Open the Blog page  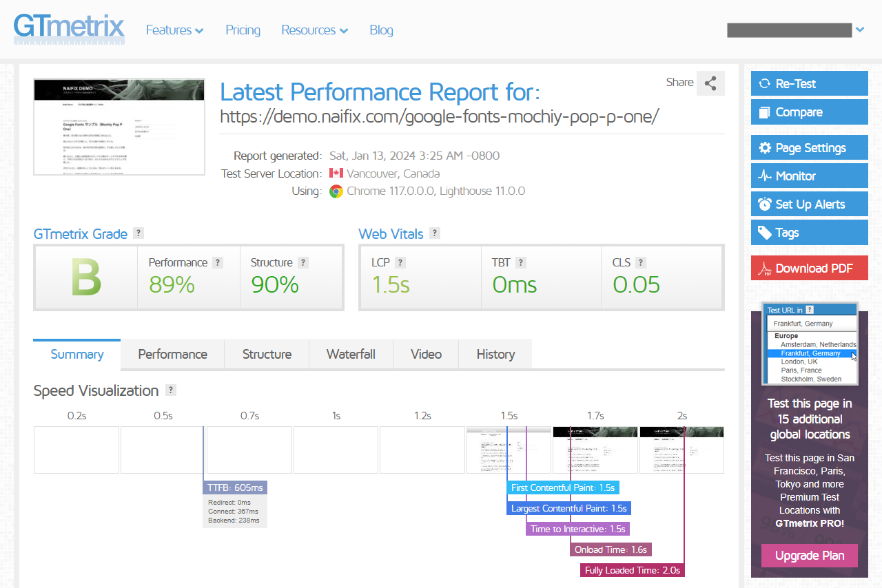[x=381, y=30]
